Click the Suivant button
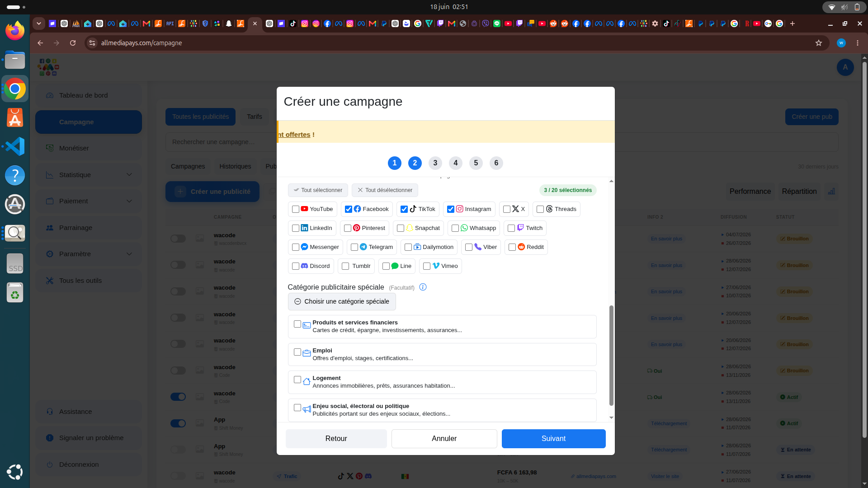868x488 pixels. (x=553, y=439)
